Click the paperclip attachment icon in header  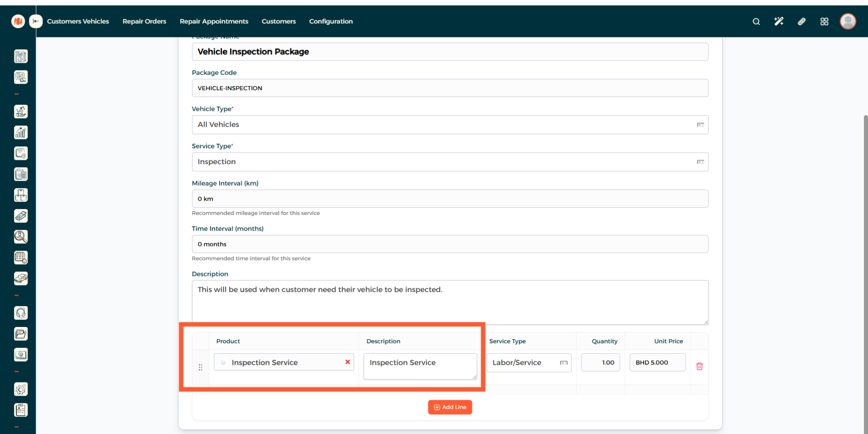point(802,22)
